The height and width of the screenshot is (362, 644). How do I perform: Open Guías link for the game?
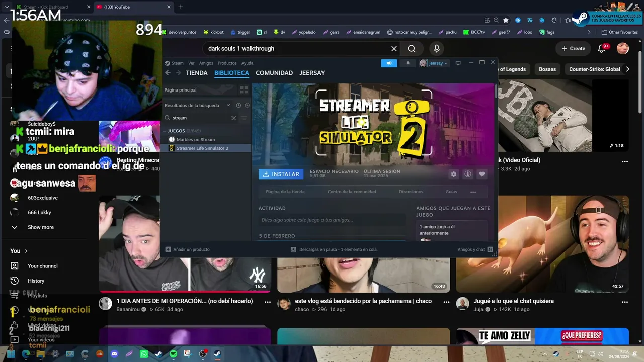point(451,192)
